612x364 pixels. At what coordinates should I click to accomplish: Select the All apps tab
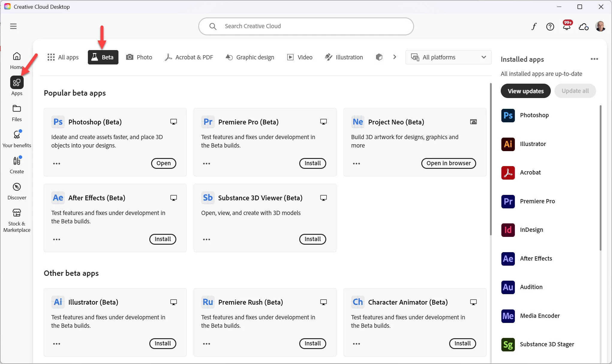point(63,57)
